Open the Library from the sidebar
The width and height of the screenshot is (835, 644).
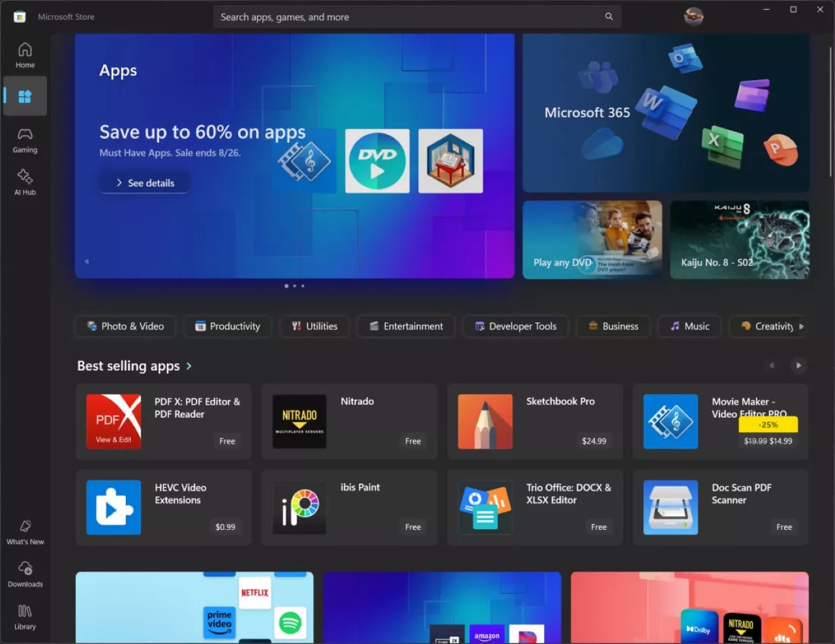click(x=25, y=617)
